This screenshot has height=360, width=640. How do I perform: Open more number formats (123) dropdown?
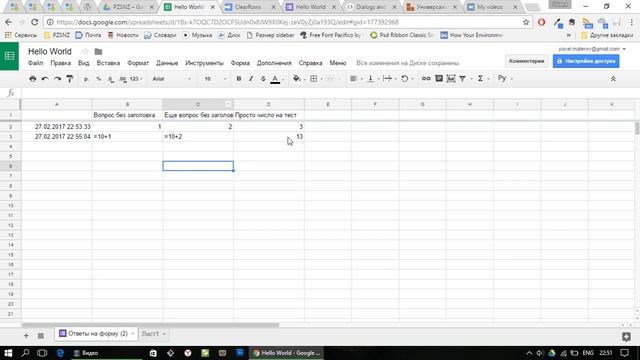tap(136, 79)
